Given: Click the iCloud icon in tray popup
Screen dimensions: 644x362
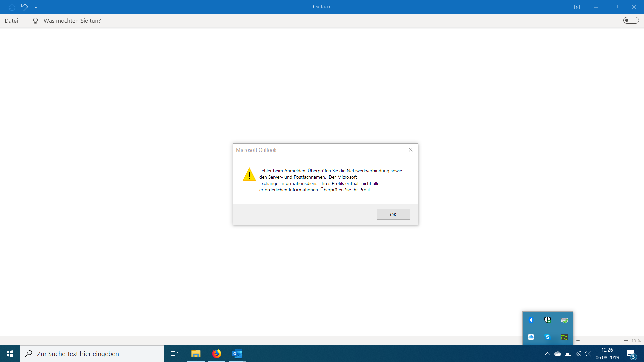Looking at the screenshot, I should [x=531, y=337].
